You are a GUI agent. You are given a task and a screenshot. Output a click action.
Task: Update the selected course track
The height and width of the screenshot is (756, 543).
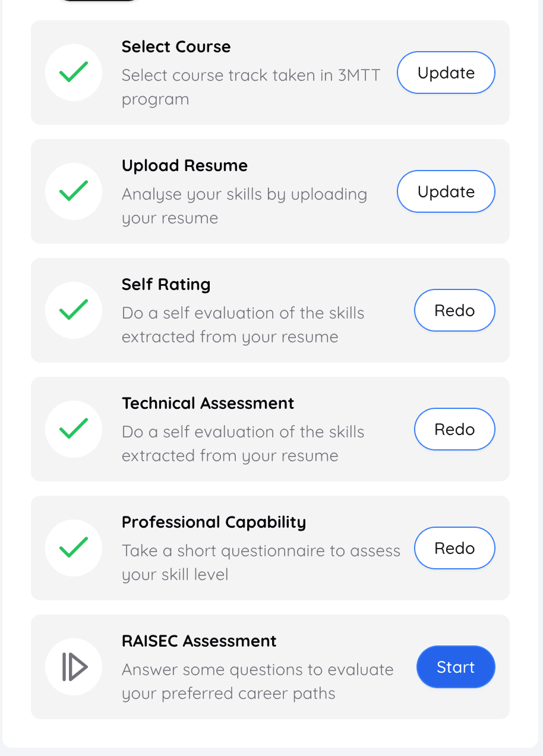click(x=446, y=73)
